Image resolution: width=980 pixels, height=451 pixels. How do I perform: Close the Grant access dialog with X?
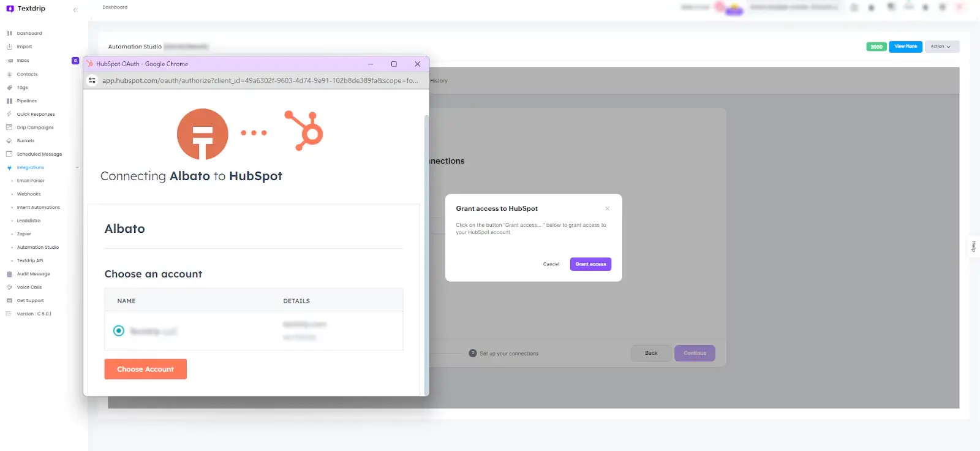(607, 208)
